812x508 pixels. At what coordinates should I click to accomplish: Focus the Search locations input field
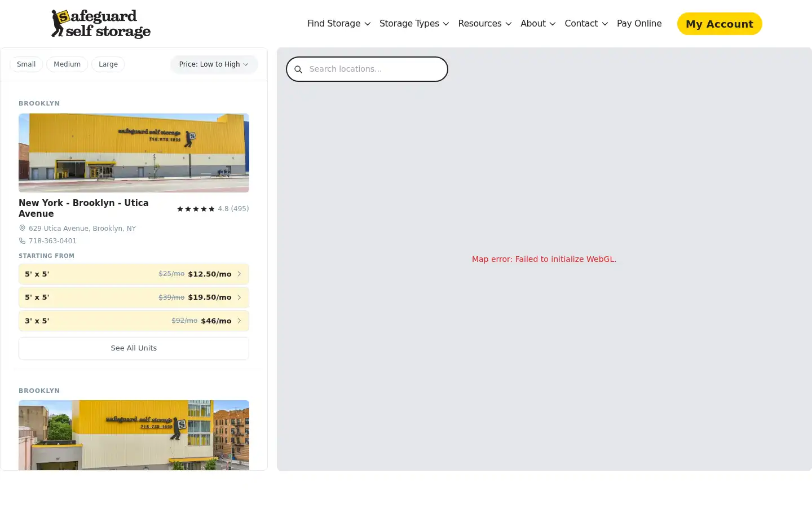[367, 69]
